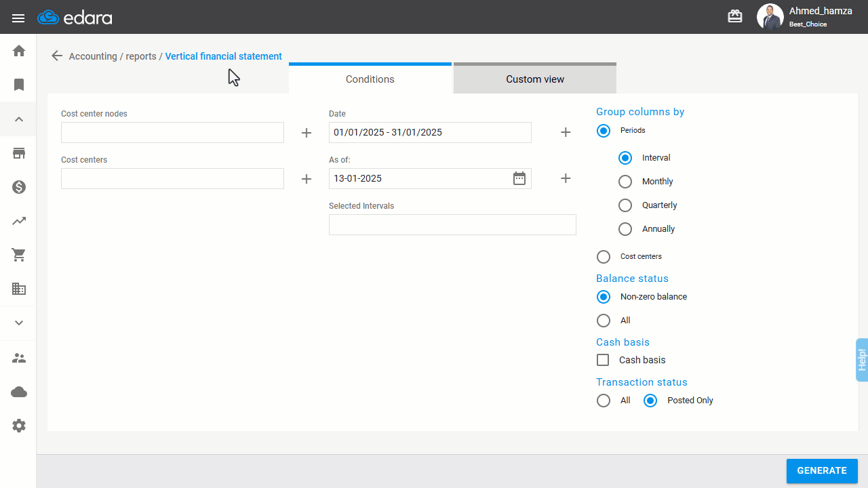
Task: Click the edara logo
Action: (75, 18)
